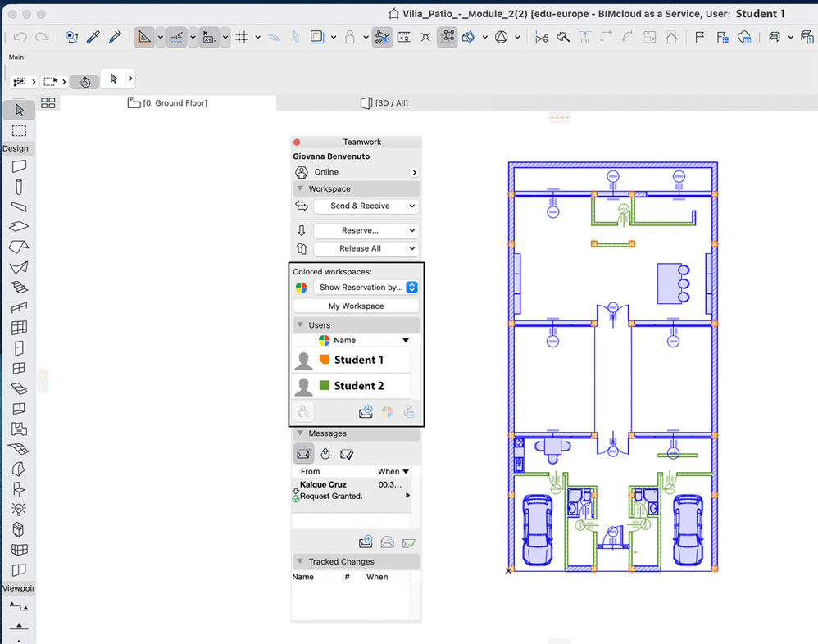Collapse the Workspace section
The width and height of the screenshot is (818, 644).
tap(300, 188)
